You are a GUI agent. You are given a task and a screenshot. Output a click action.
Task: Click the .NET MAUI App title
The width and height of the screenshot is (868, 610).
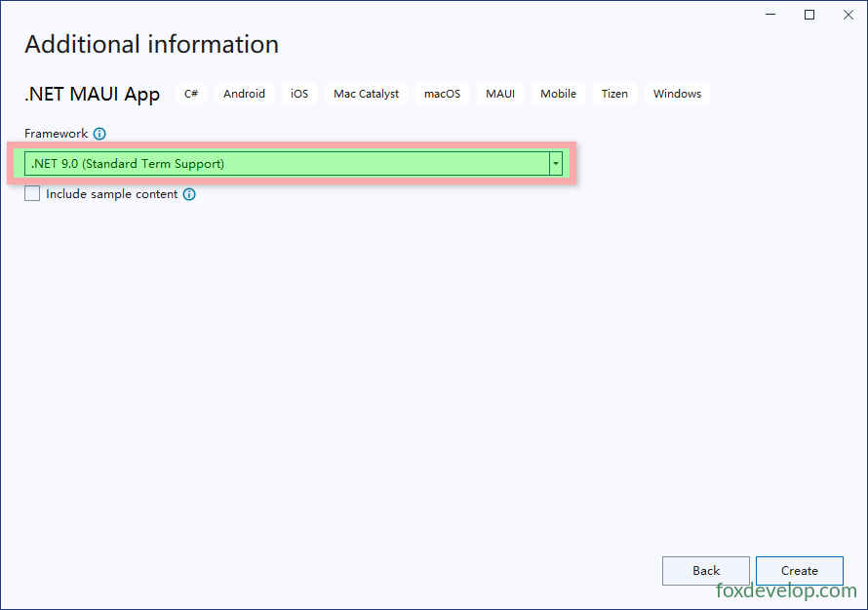point(92,95)
